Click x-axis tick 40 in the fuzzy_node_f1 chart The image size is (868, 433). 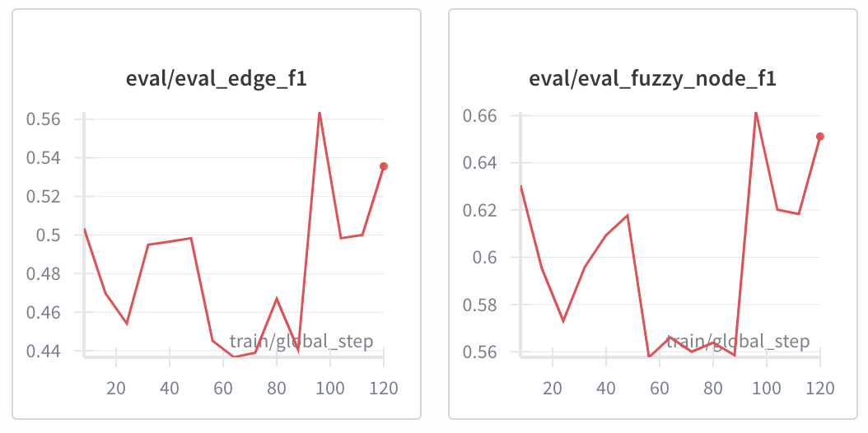coord(606,388)
